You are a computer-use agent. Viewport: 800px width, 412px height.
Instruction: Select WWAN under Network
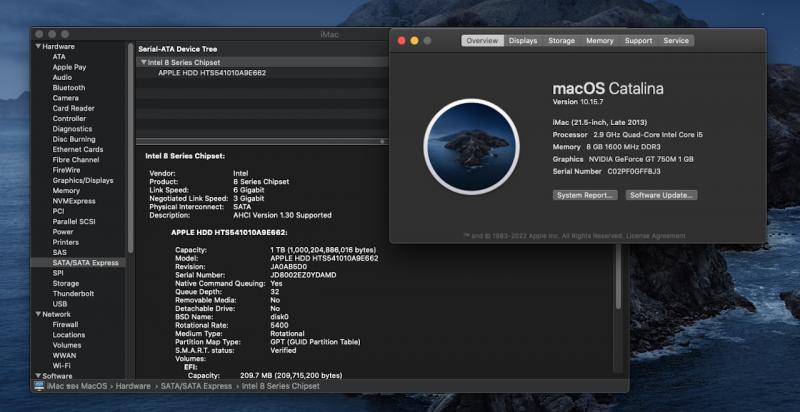(x=64, y=355)
